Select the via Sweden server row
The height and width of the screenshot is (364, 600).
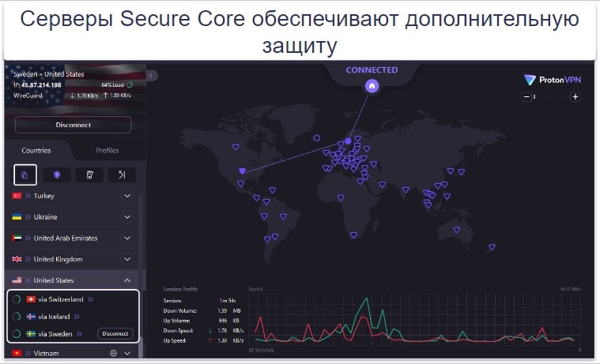click(x=73, y=334)
